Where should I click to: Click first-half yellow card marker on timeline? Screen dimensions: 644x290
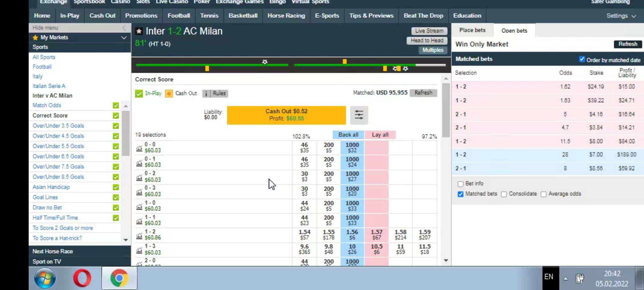tap(207, 68)
